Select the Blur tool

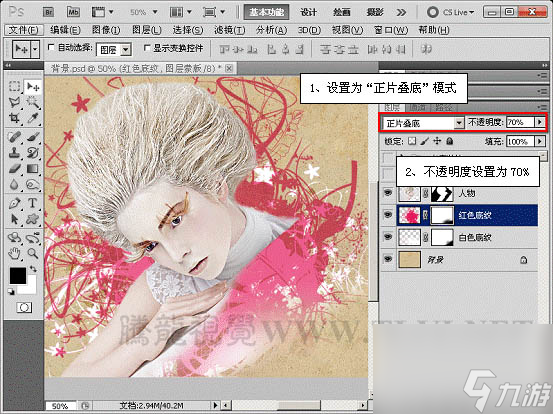[14, 184]
